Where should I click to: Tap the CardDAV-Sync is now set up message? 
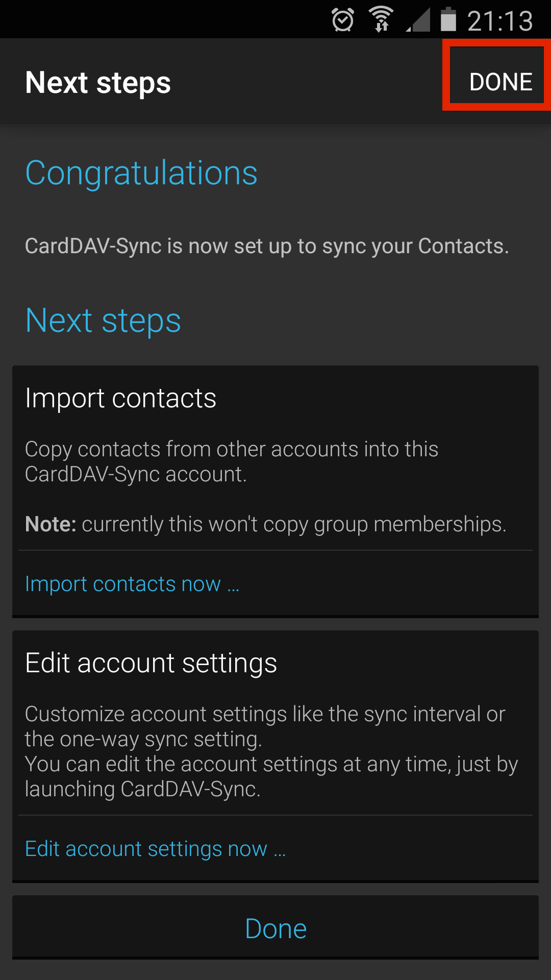click(x=267, y=246)
